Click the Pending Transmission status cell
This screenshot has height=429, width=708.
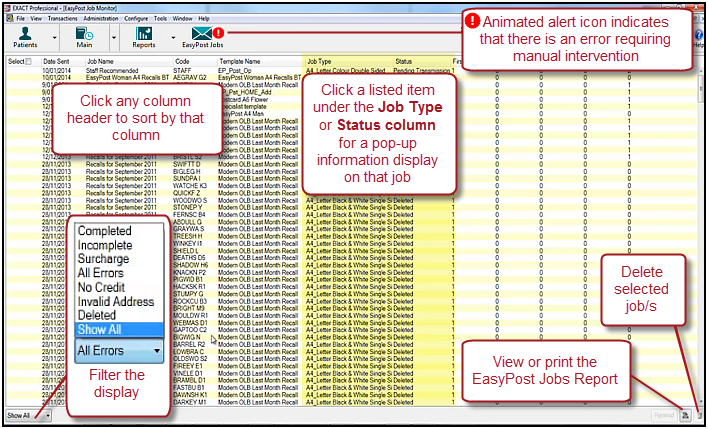point(422,71)
